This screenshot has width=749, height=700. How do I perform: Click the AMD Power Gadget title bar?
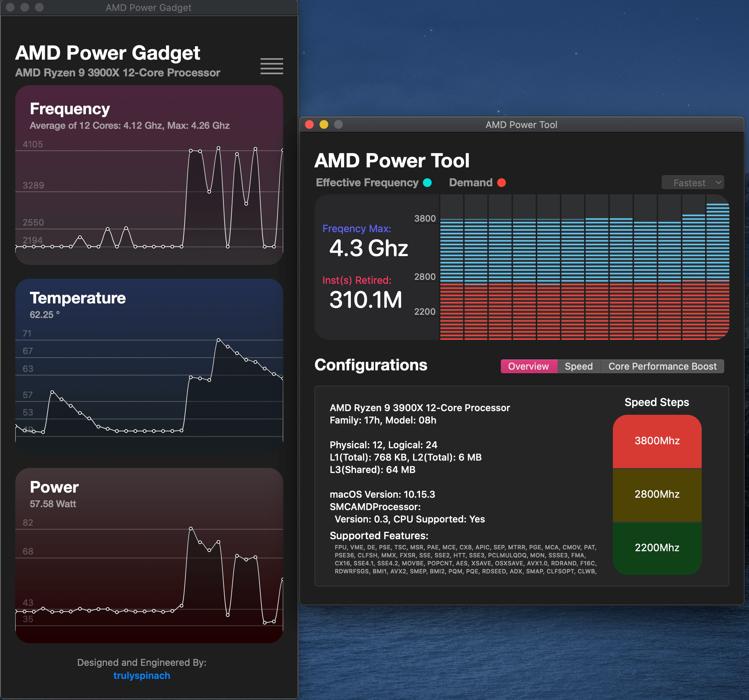click(148, 8)
